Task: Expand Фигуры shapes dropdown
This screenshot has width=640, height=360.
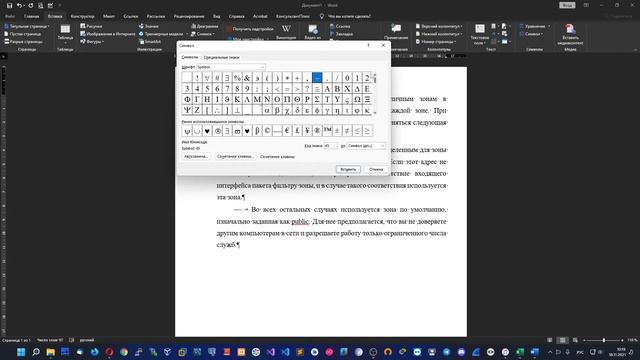Action: [92, 42]
